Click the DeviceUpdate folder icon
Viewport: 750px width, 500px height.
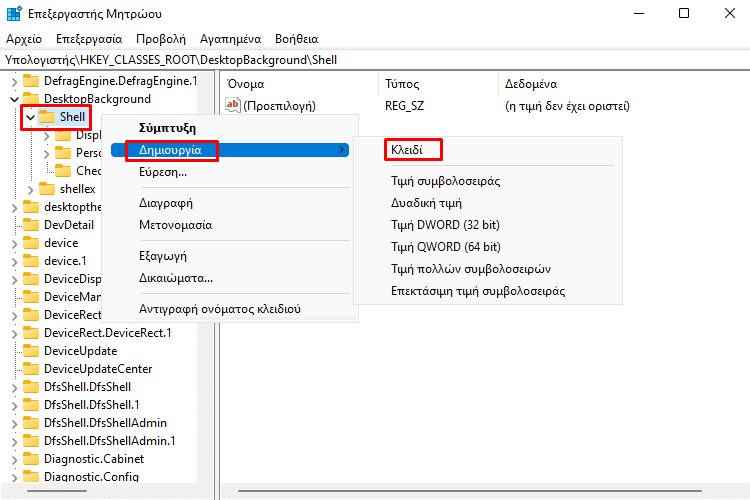[x=31, y=351]
